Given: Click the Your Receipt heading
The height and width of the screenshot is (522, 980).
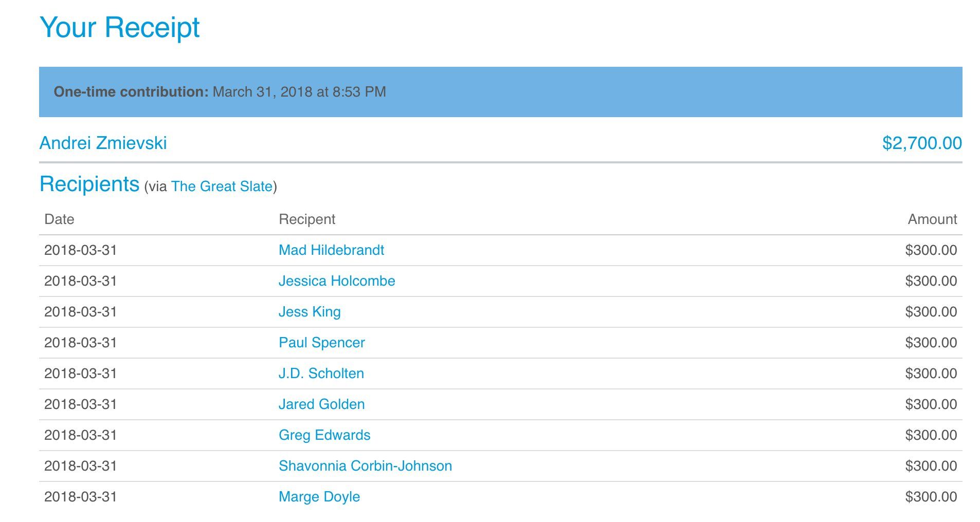Looking at the screenshot, I should click(119, 27).
